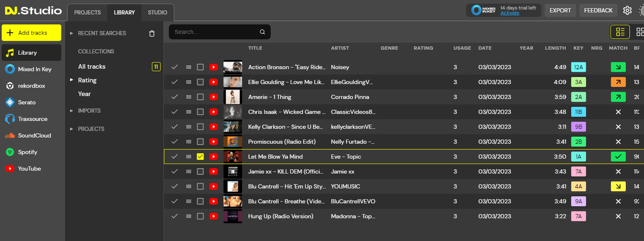Click green match check on Let Me Blow Ya Mind
Viewport: 644px width, 241px height.
[618, 156]
